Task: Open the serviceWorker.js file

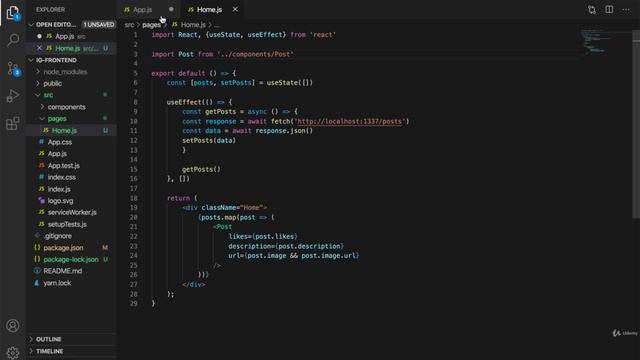Action: pos(72,212)
